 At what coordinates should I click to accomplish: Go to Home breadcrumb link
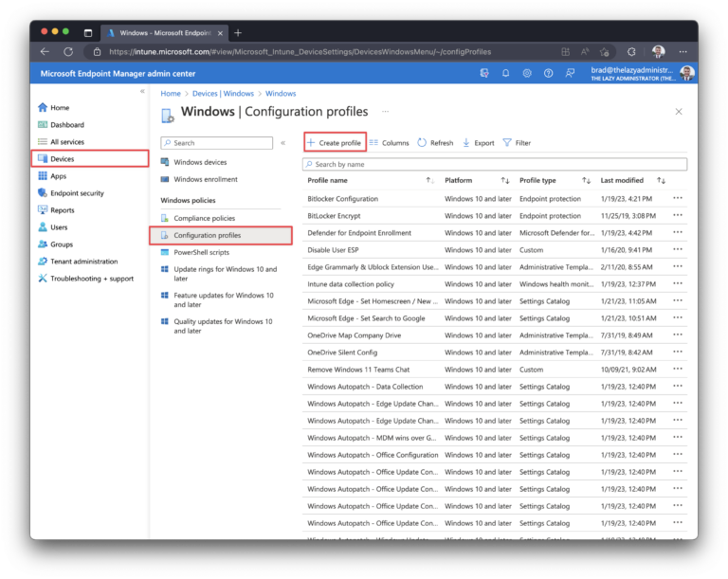pyautogui.click(x=171, y=93)
